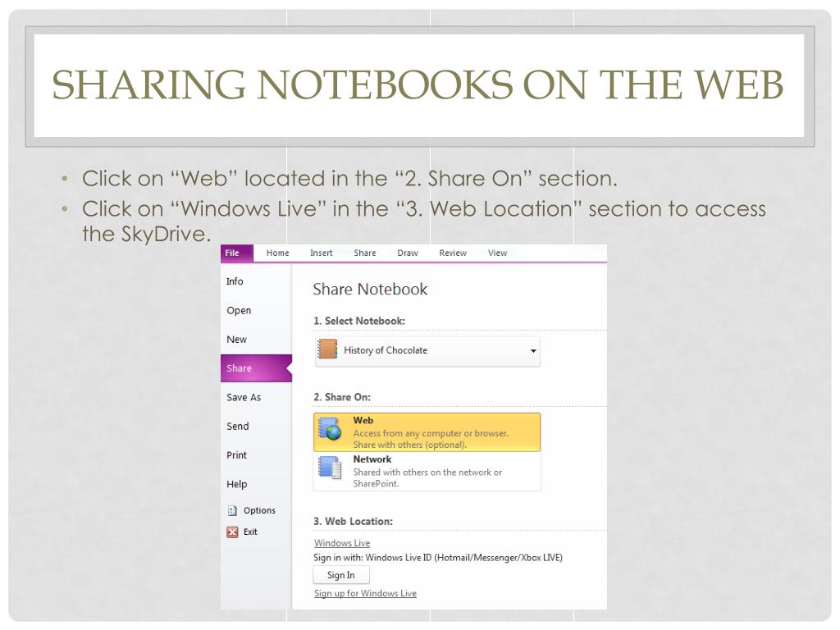840x630 pixels.
Task: Open Sign up for Windows Live link
Action: pyautogui.click(x=365, y=593)
